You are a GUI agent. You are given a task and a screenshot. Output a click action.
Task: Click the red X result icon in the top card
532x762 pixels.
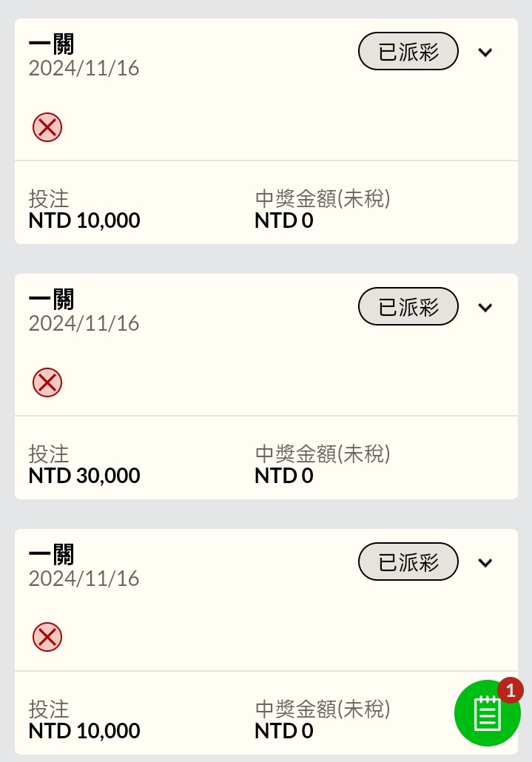click(47, 127)
